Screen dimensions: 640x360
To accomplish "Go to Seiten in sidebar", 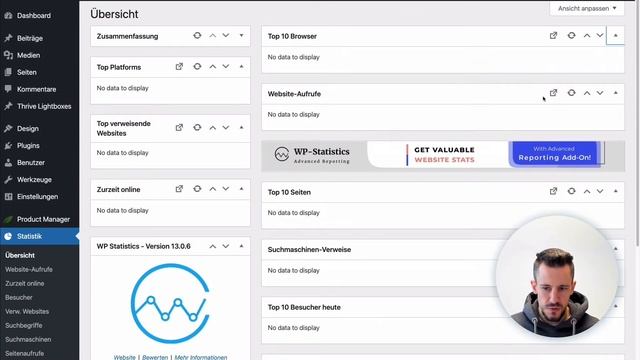I will (x=40, y=72).
